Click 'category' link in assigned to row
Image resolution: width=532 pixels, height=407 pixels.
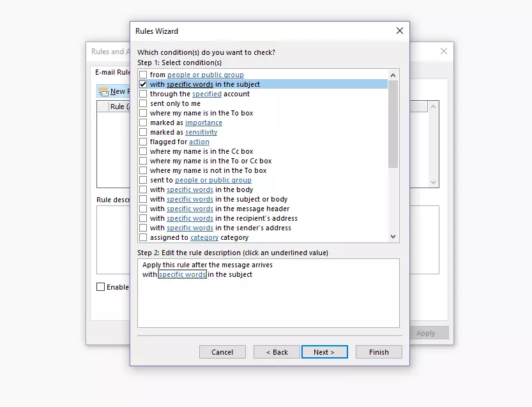pos(204,237)
